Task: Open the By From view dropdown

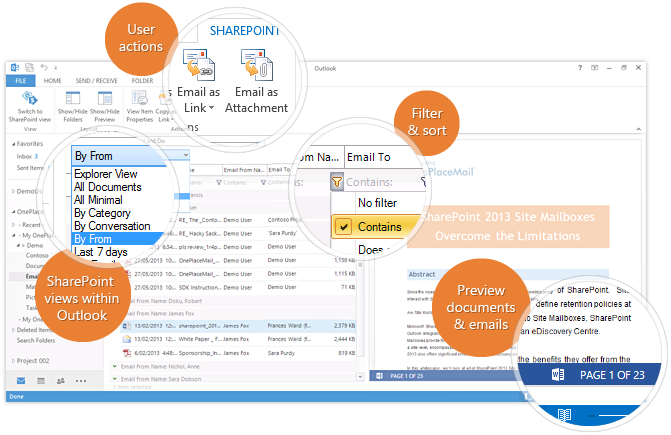Action: point(130,156)
